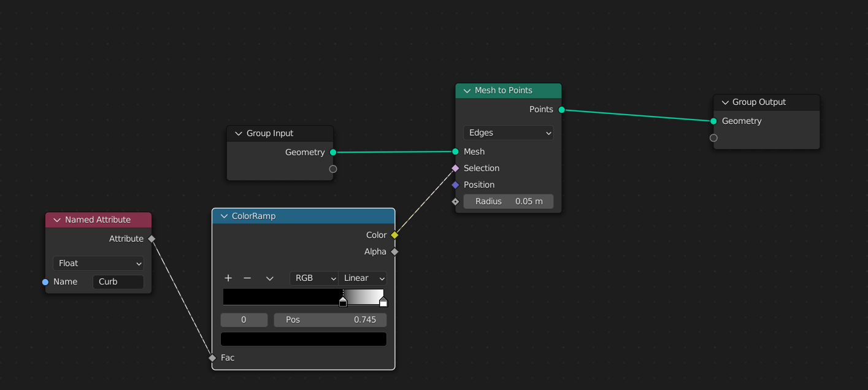The height and width of the screenshot is (390, 868).
Task: Collapse the Mesh to Points node
Action: (467, 90)
